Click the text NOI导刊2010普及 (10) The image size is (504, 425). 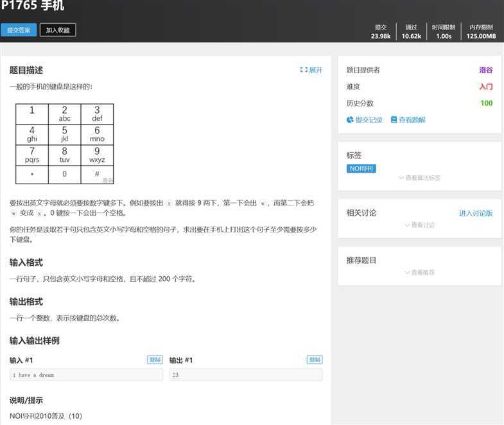point(46,416)
